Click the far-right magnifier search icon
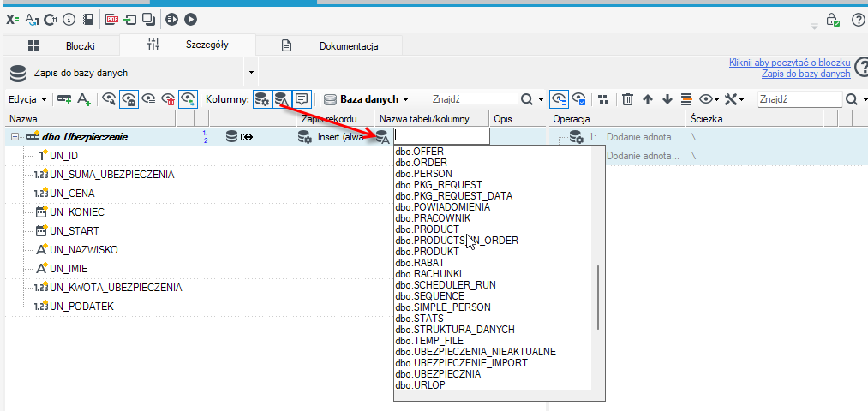868x411 pixels. click(x=851, y=99)
